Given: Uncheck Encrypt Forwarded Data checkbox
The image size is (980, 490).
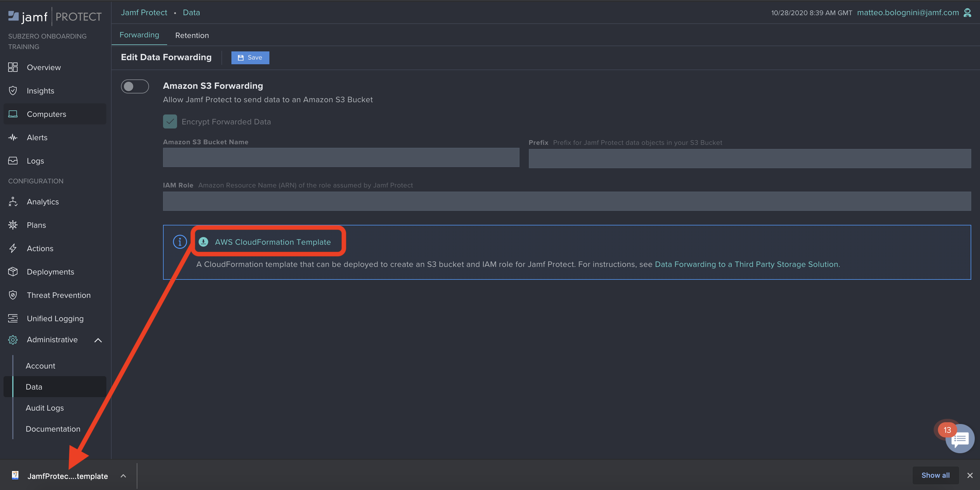Looking at the screenshot, I should click(170, 122).
